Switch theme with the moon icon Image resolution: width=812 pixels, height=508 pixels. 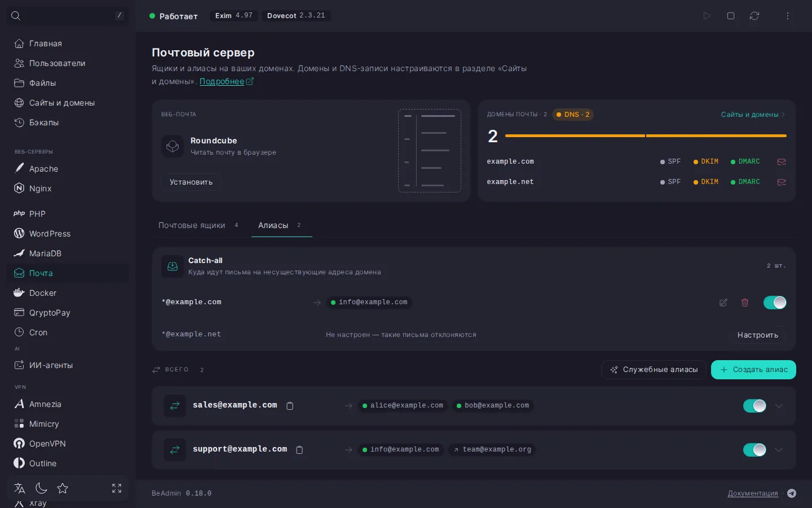[x=41, y=488]
